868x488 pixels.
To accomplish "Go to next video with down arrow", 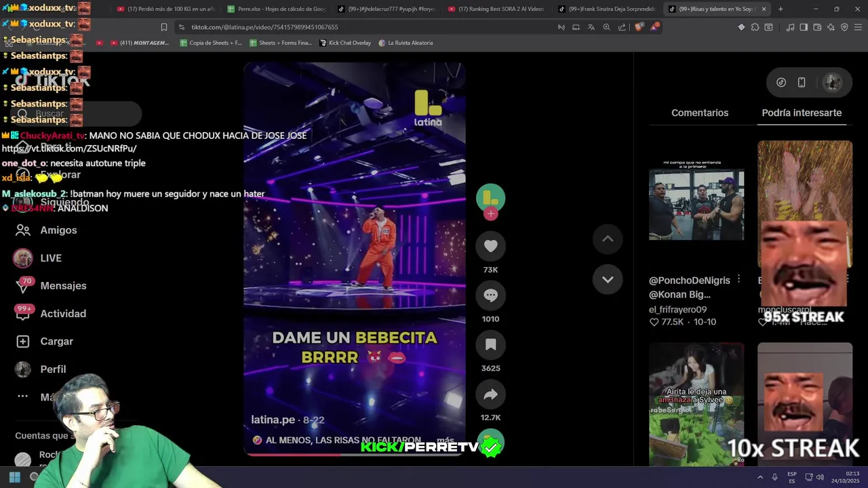I will 608,279.
